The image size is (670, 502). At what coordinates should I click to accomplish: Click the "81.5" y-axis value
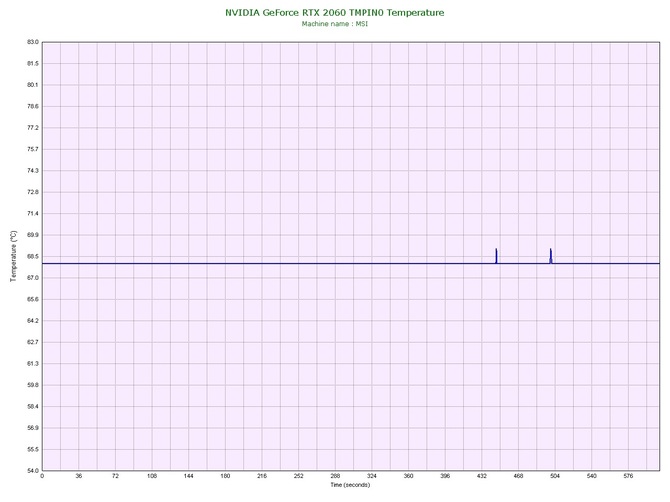click(x=33, y=63)
